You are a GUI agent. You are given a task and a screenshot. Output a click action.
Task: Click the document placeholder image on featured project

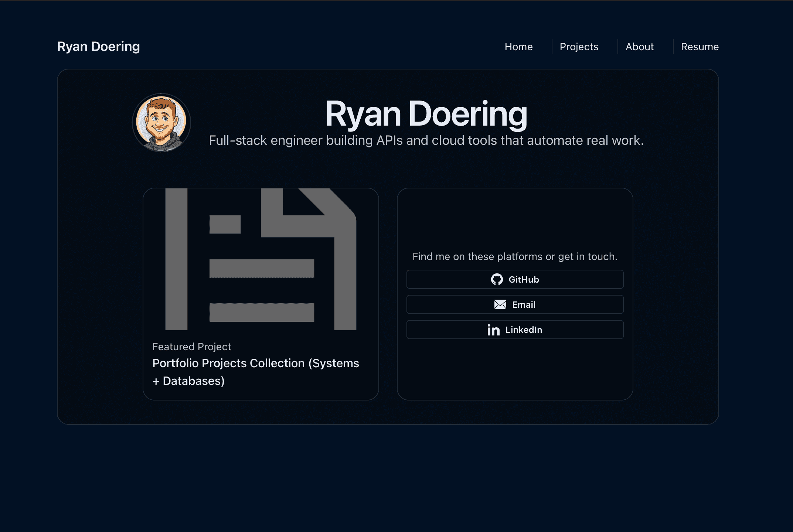point(261,259)
